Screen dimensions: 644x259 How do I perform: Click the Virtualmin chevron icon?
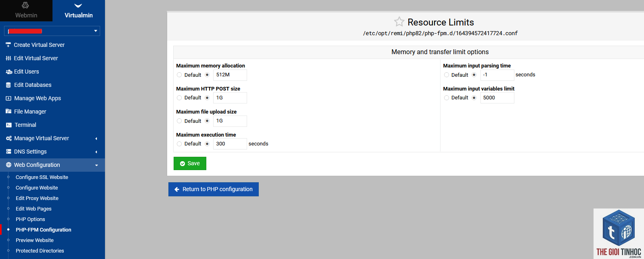[x=78, y=6]
